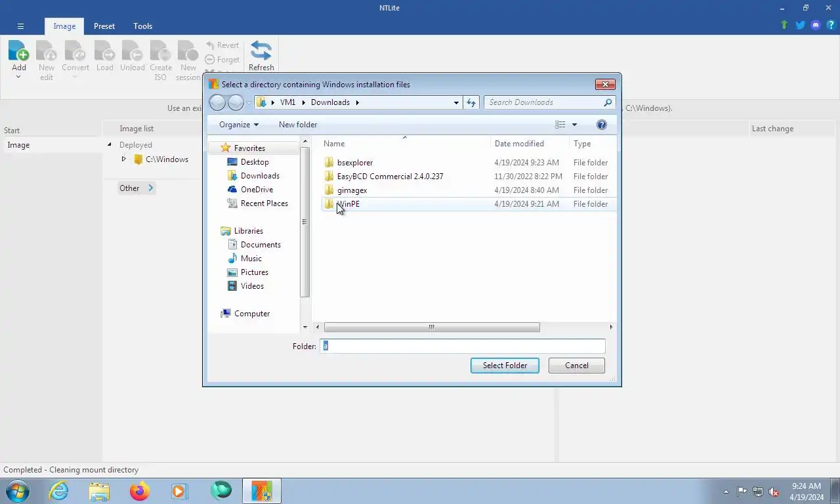This screenshot has height=504, width=840.
Task: Collapse the Deployed group
Action: (110, 145)
